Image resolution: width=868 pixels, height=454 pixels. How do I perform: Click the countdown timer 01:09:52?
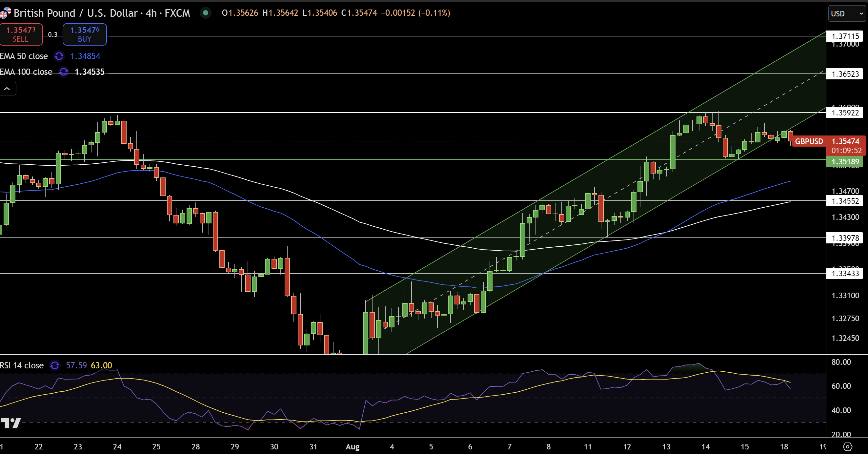846,151
